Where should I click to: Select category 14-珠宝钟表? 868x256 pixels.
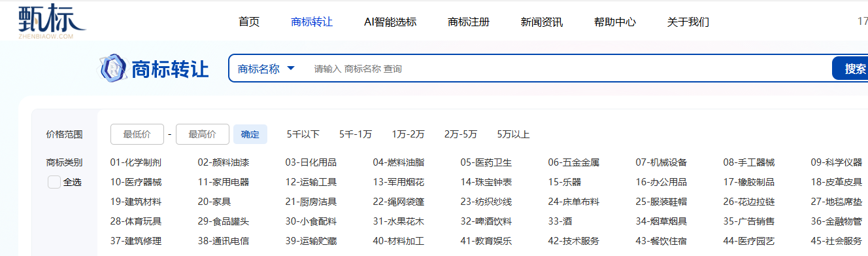coord(486,182)
